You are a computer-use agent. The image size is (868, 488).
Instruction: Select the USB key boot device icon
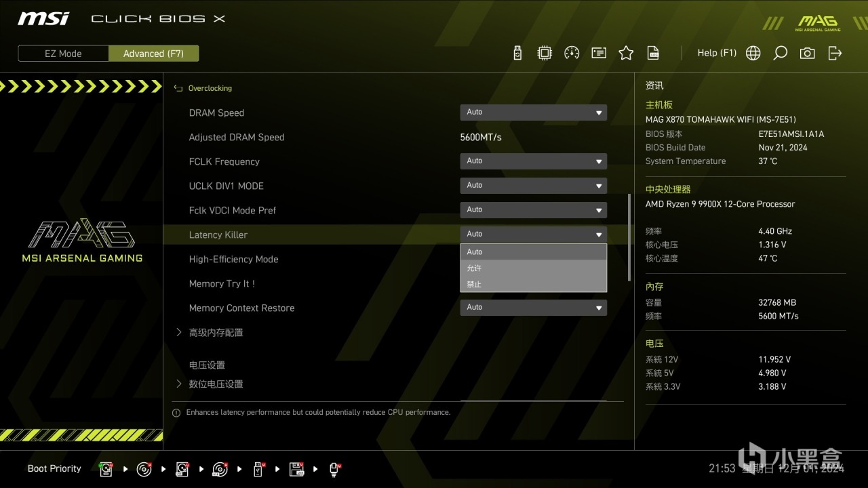pos(258,468)
